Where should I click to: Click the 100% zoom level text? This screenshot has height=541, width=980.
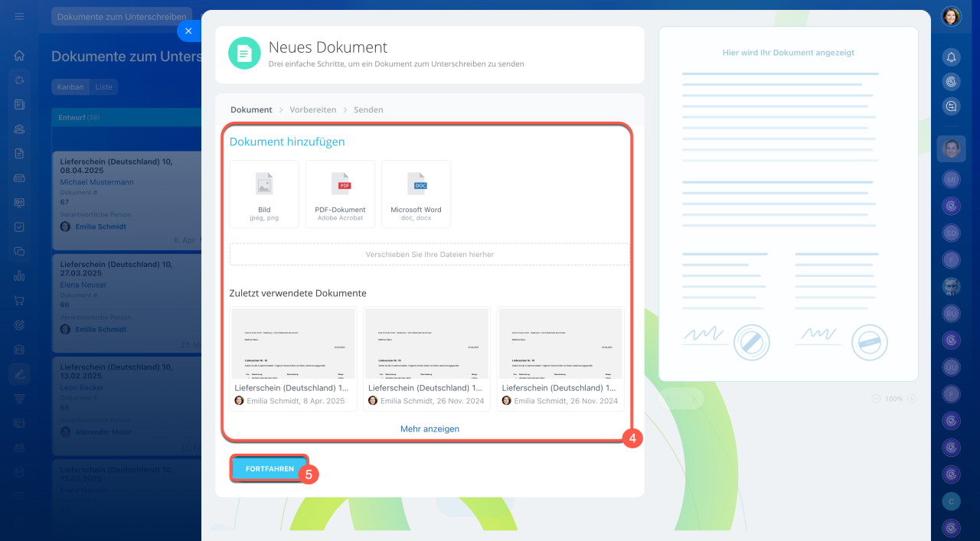pyautogui.click(x=893, y=399)
